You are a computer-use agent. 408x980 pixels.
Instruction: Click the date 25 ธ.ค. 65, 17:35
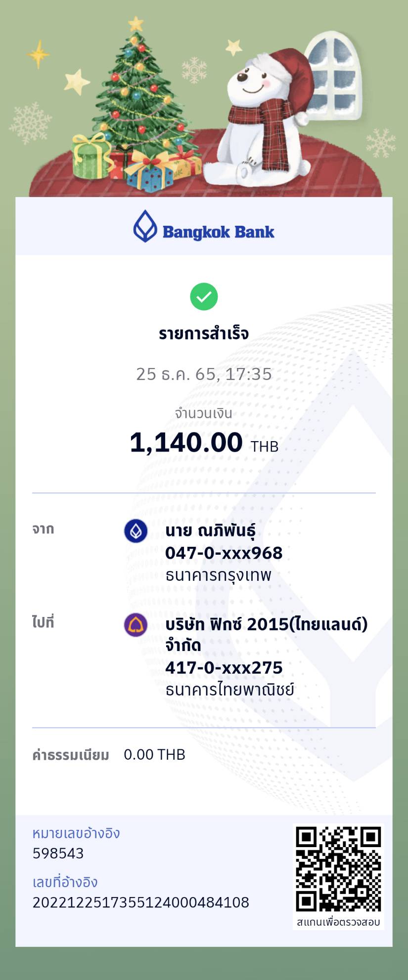[x=204, y=374]
